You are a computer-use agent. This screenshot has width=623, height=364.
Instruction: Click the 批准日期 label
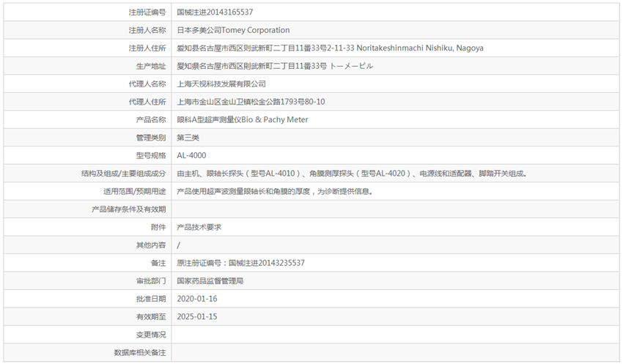[x=151, y=299]
